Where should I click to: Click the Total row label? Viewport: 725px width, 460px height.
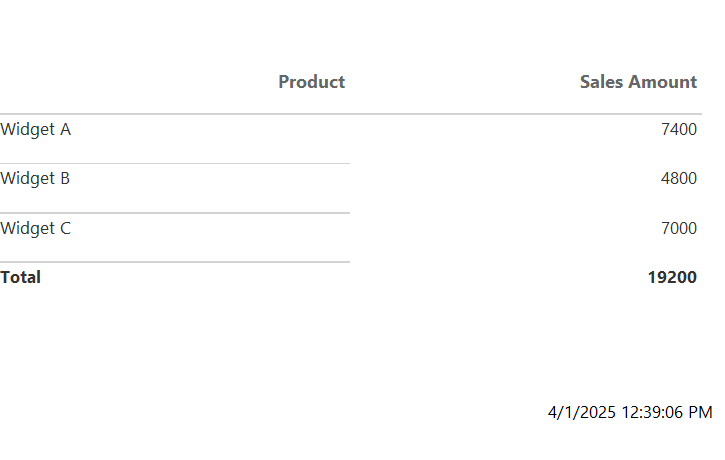click(20, 277)
